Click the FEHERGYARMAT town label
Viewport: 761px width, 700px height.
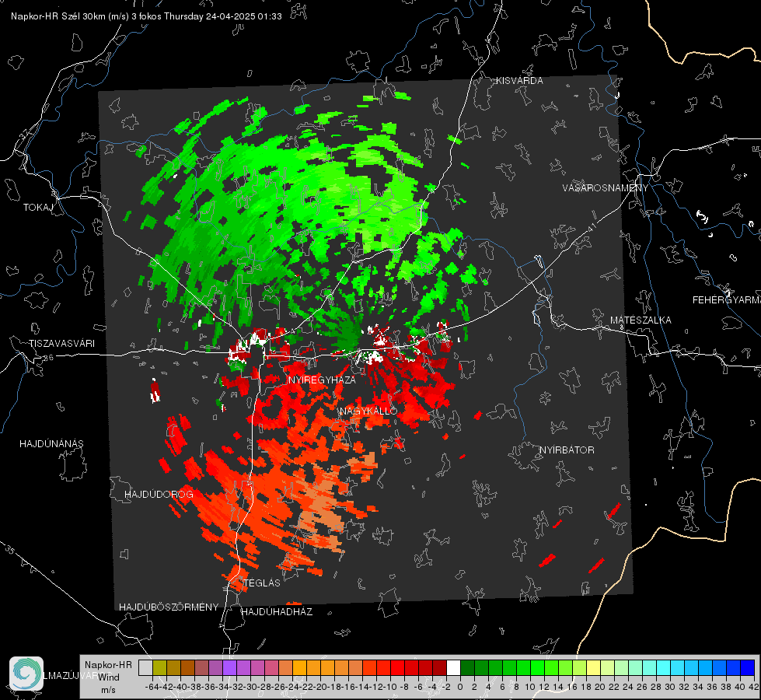727,299
